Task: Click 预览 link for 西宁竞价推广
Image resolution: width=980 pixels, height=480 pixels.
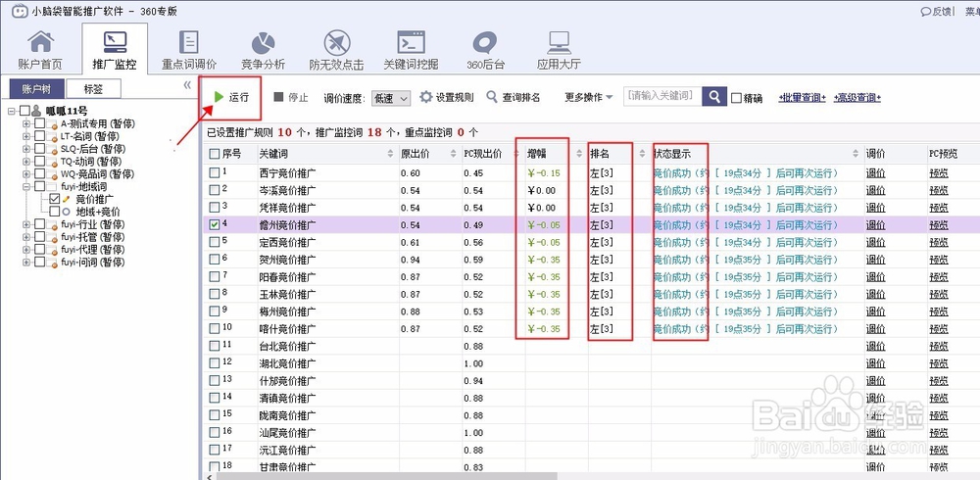Action: (x=939, y=173)
